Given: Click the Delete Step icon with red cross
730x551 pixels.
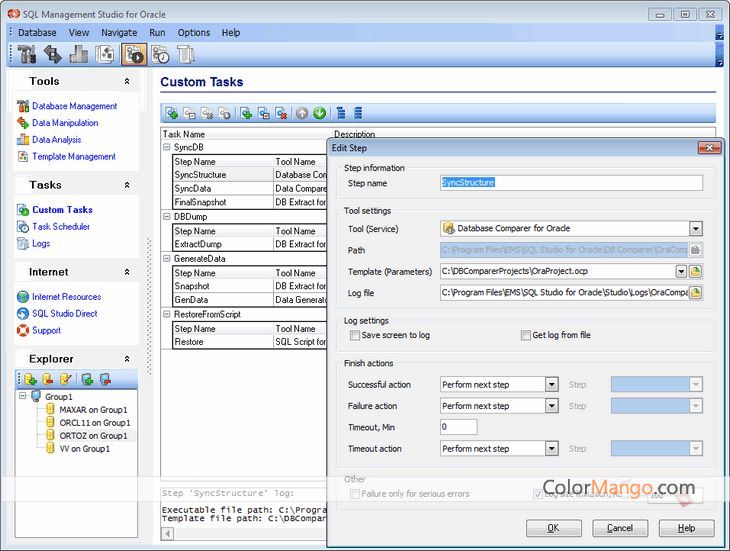Looking at the screenshot, I should pyautogui.click(x=282, y=113).
